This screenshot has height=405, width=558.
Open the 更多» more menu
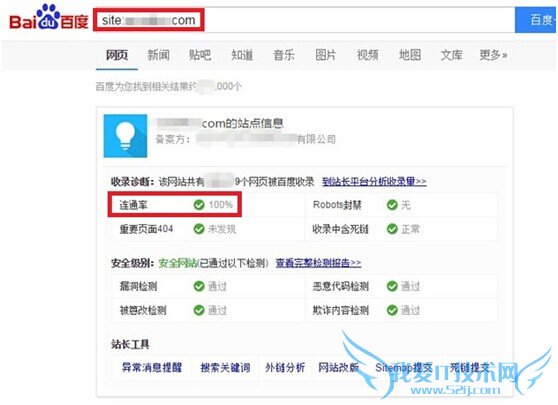point(493,55)
